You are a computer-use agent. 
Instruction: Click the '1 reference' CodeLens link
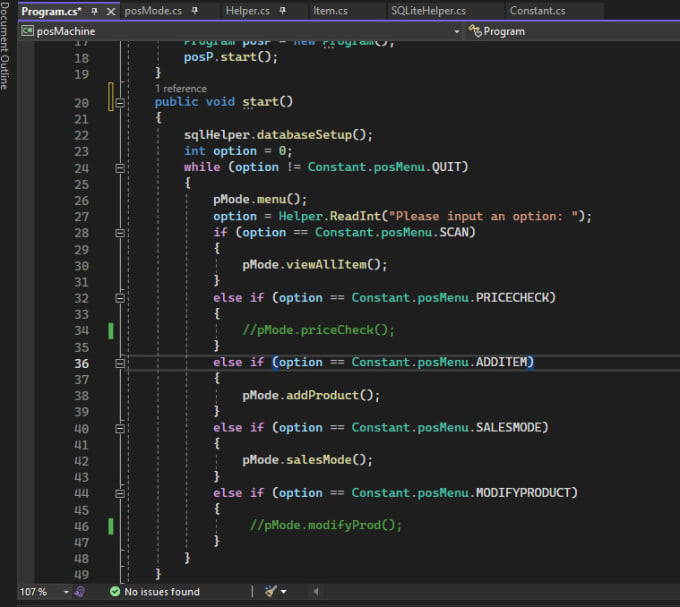click(x=181, y=89)
